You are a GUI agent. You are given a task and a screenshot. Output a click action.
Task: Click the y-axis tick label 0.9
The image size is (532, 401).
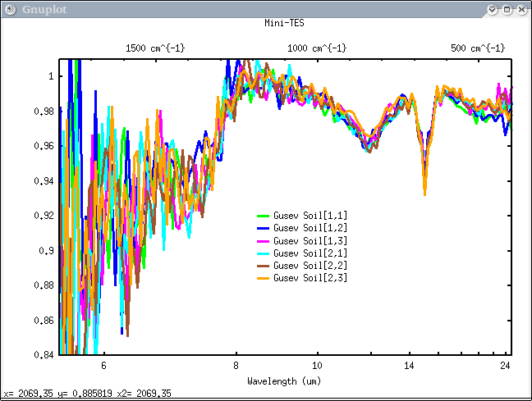pyautogui.click(x=47, y=251)
